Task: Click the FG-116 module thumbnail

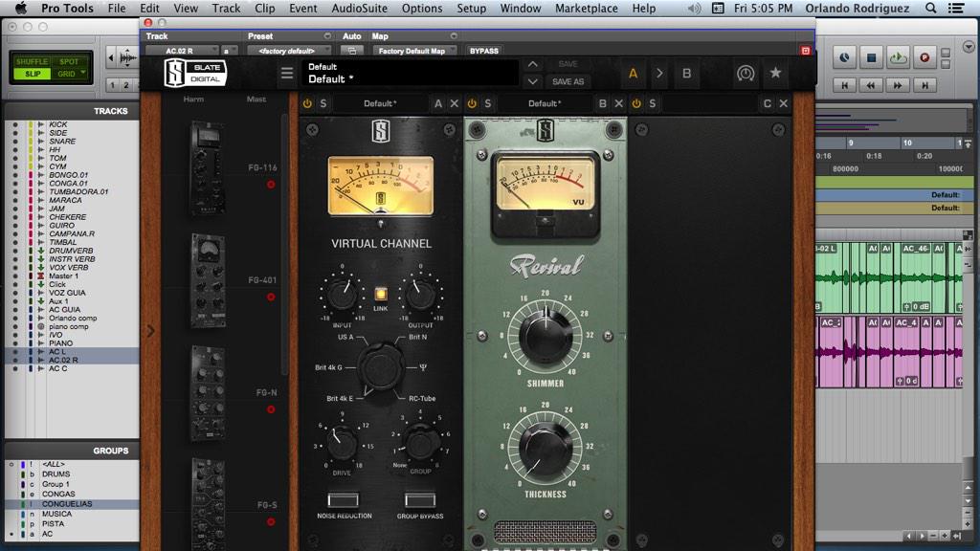Action: [x=208, y=168]
